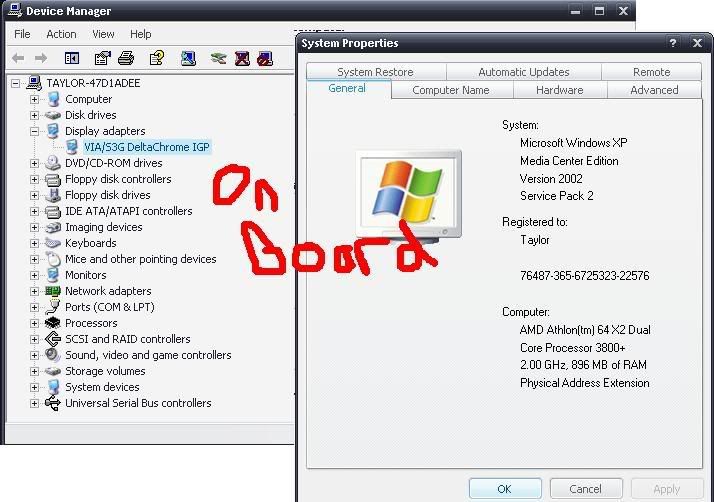
Task: Toggle the console tree toolbar icon
Action: (71, 58)
